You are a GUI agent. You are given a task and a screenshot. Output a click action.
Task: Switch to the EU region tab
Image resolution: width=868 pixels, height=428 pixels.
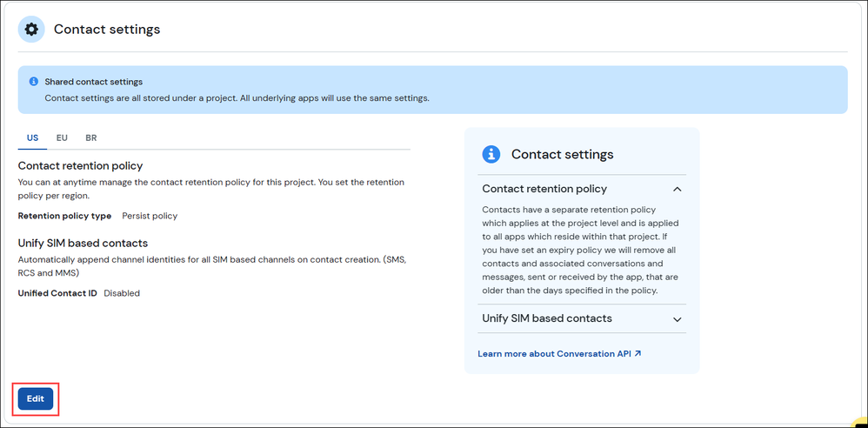(x=62, y=137)
